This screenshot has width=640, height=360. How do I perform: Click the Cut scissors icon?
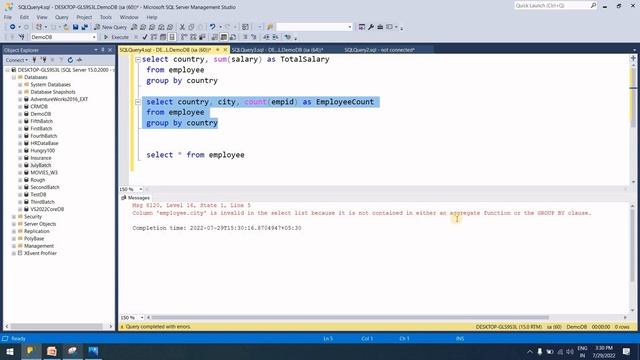click(182, 27)
